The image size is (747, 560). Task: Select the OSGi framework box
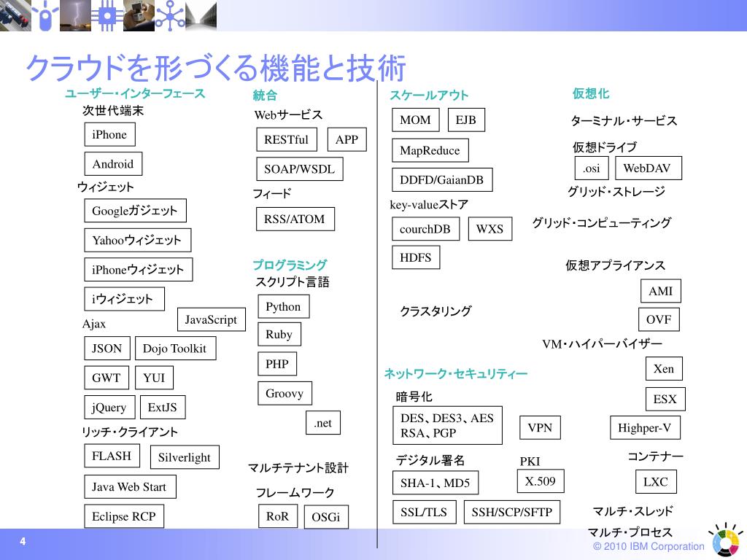[326, 517]
